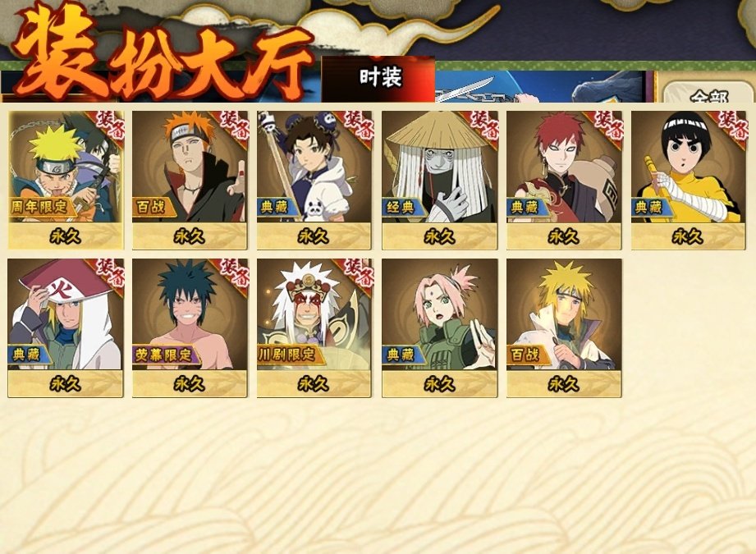The height and width of the screenshot is (554, 756).
Task: Select the Tenten 典藏 panda costume
Action: (314, 180)
